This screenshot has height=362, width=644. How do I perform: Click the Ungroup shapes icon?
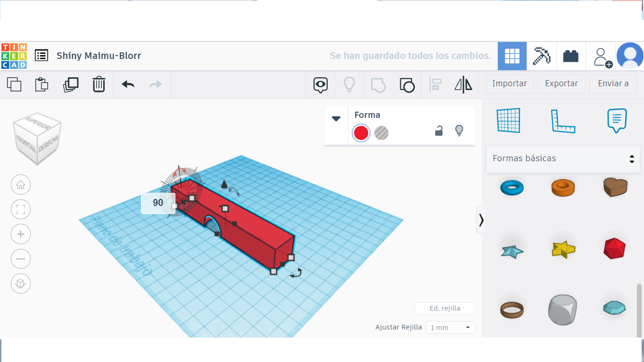pos(407,85)
